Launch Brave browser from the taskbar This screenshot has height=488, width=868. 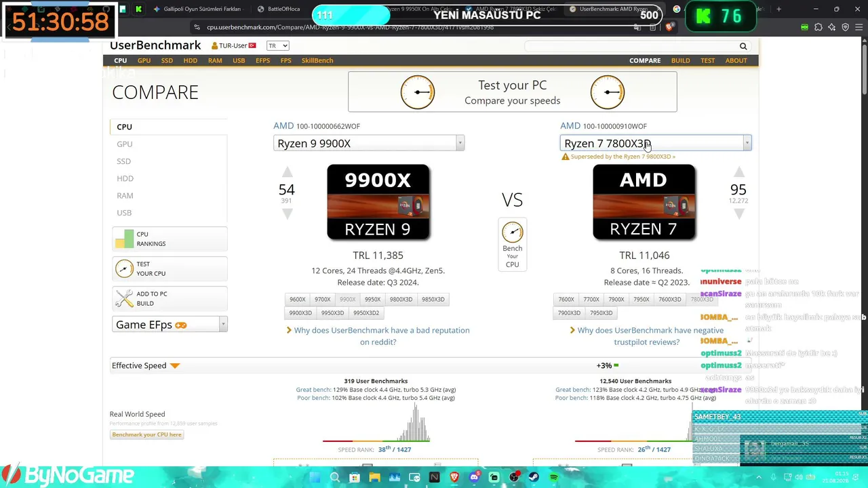pos(454,478)
